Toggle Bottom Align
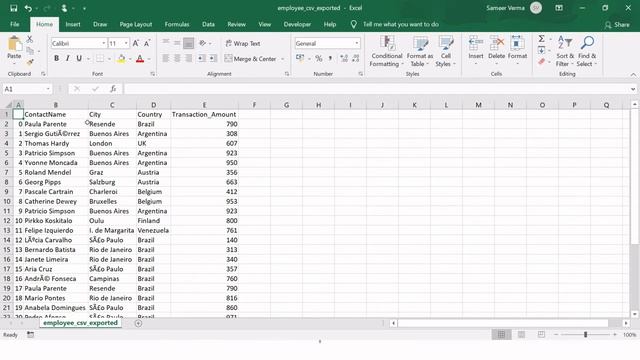Viewport: 640px width, 360px height. click(189, 43)
